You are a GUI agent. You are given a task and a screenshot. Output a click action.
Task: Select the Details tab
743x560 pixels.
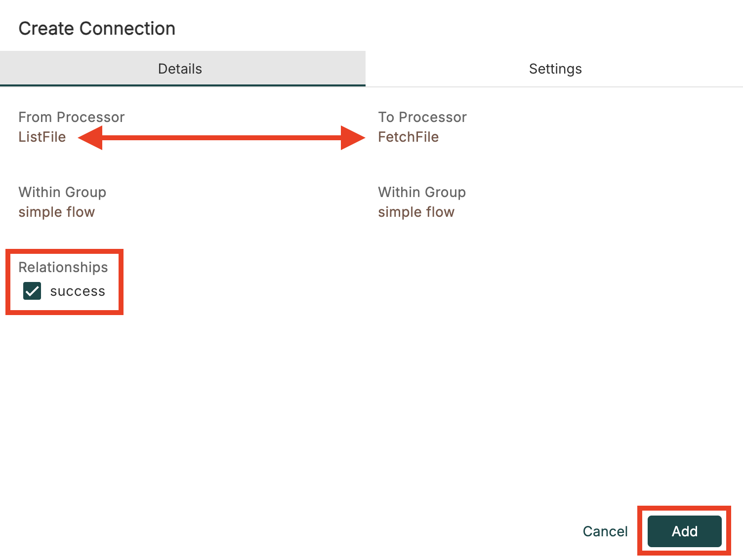[x=180, y=69]
